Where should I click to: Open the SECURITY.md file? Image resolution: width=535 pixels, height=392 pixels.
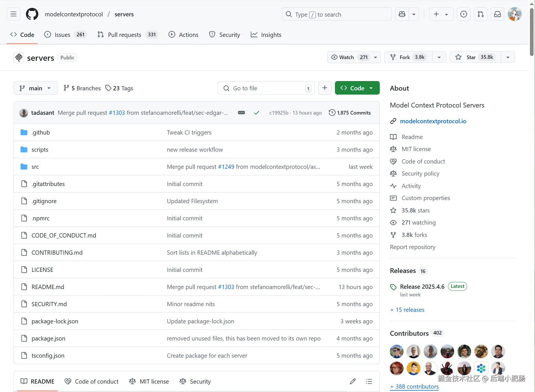[x=49, y=304]
